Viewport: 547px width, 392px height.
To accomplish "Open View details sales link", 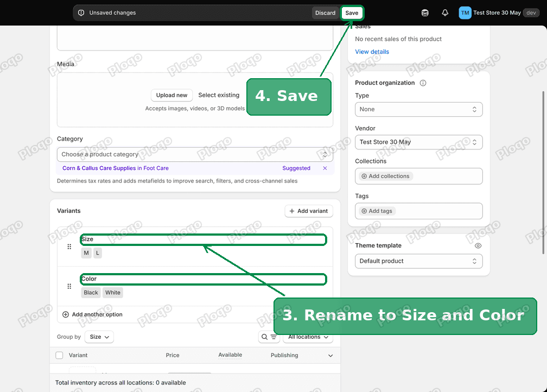I will click(372, 52).
